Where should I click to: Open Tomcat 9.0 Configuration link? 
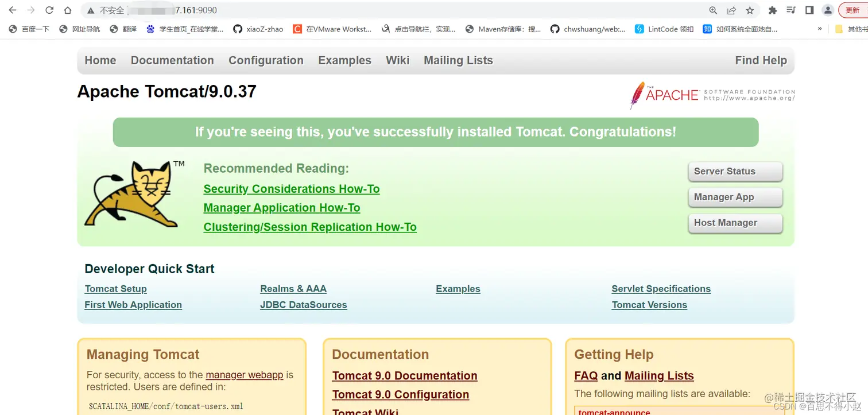tap(401, 394)
